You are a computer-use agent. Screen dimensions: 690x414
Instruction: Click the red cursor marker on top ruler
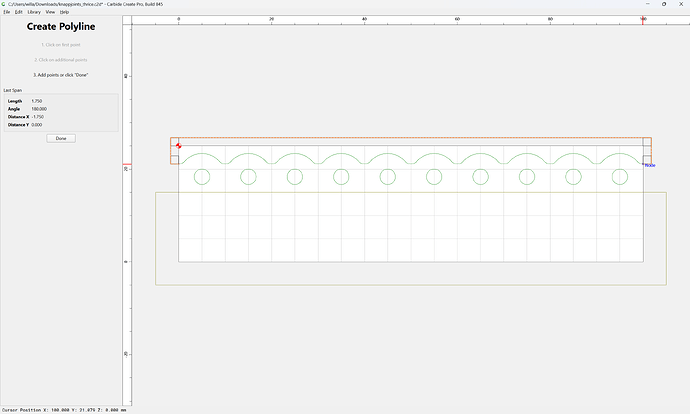click(643, 20)
